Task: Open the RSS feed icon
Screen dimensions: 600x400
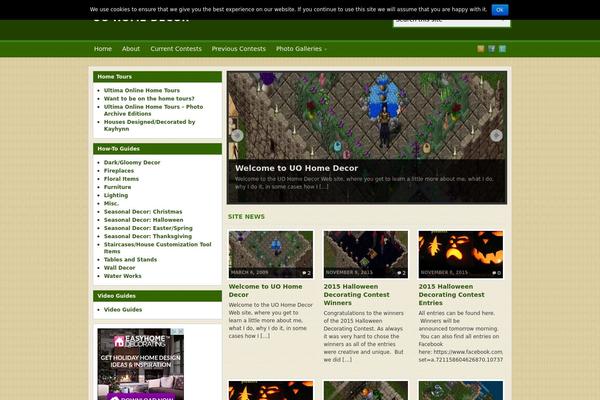Action: coord(481,49)
